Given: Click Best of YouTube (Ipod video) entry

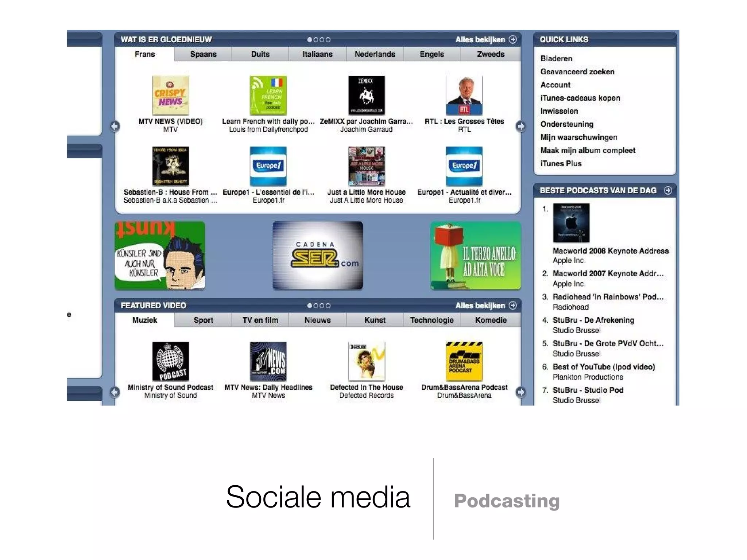Looking at the screenshot, I should [x=604, y=372].
